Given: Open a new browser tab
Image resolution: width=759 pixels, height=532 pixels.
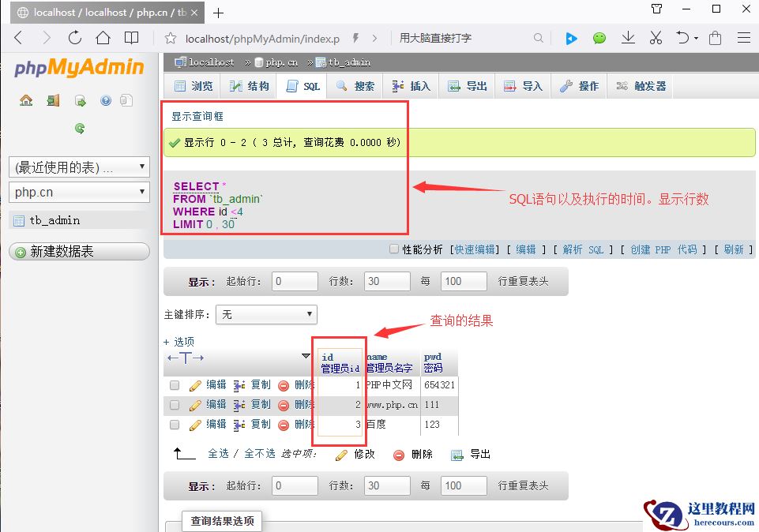Looking at the screenshot, I should coord(218,13).
